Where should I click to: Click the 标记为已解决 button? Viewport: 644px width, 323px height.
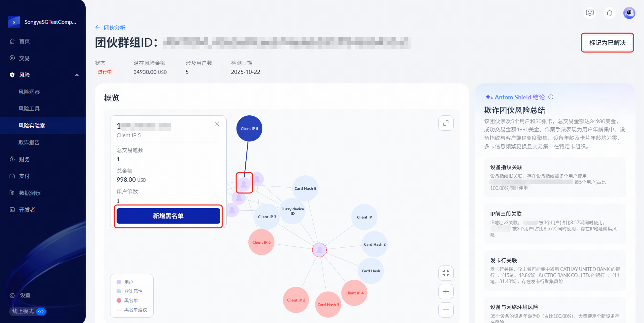(607, 43)
